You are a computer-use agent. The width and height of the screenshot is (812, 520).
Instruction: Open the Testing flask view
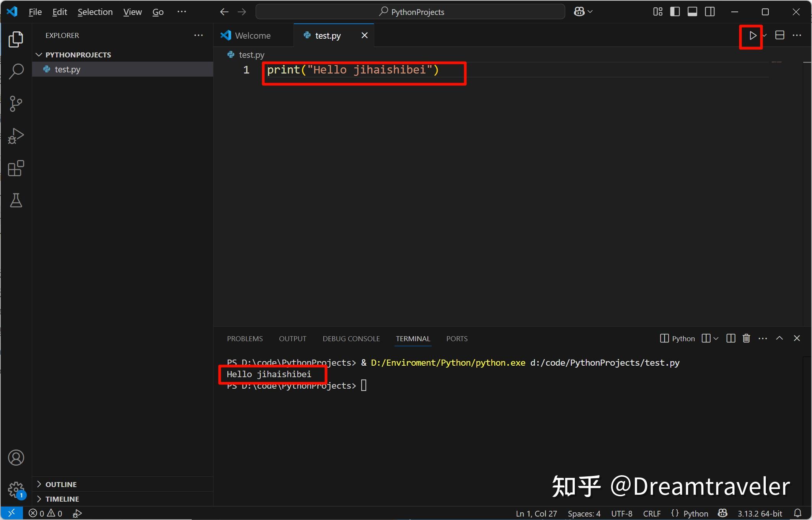coord(16,201)
